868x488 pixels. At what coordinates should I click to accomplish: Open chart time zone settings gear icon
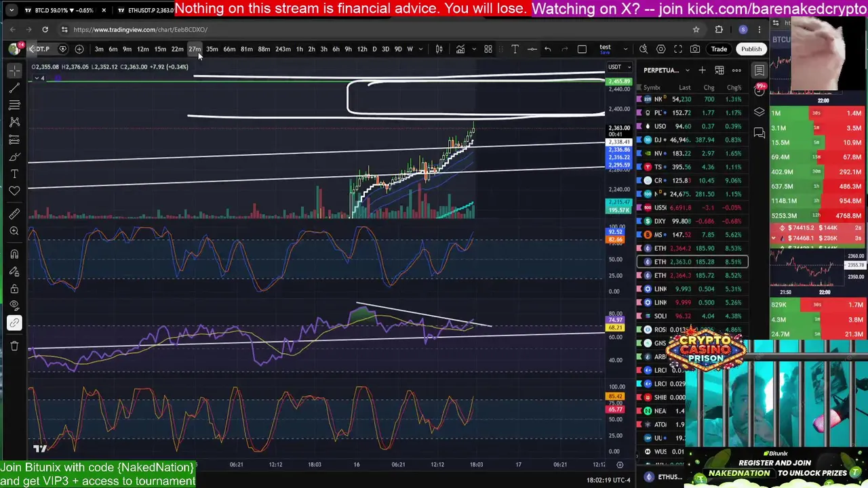tap(620, 465)
